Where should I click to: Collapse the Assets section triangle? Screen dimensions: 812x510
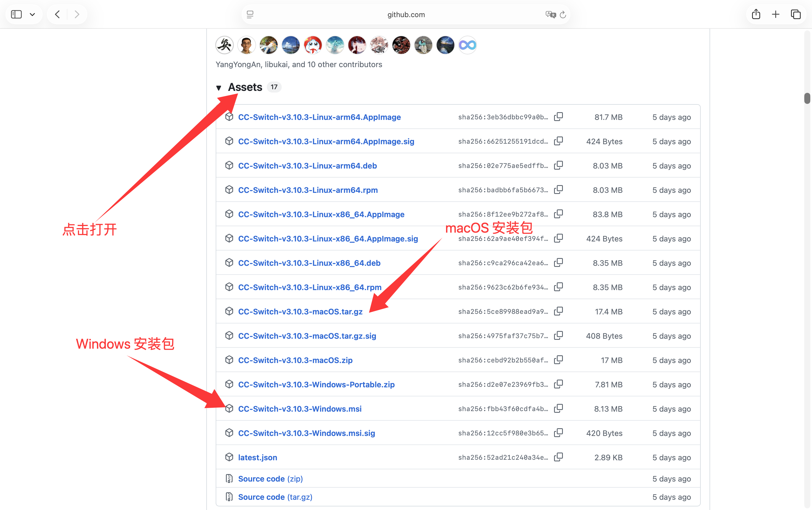coord(218,88)
